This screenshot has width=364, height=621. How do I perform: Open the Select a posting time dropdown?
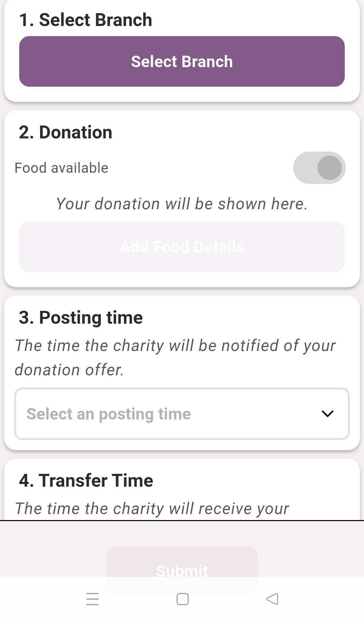(182, 414)
